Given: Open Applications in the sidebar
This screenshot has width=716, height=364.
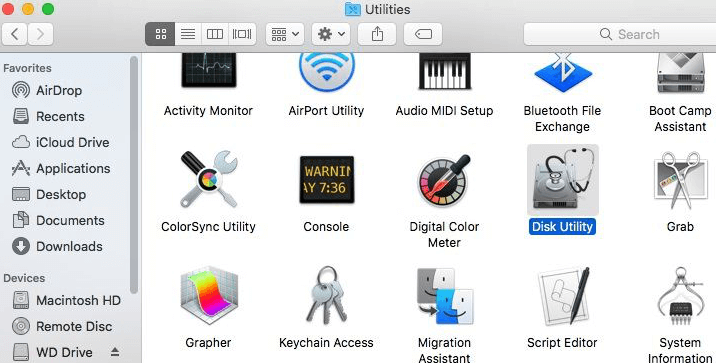Looking at the screenshot, I should point(61,169).
